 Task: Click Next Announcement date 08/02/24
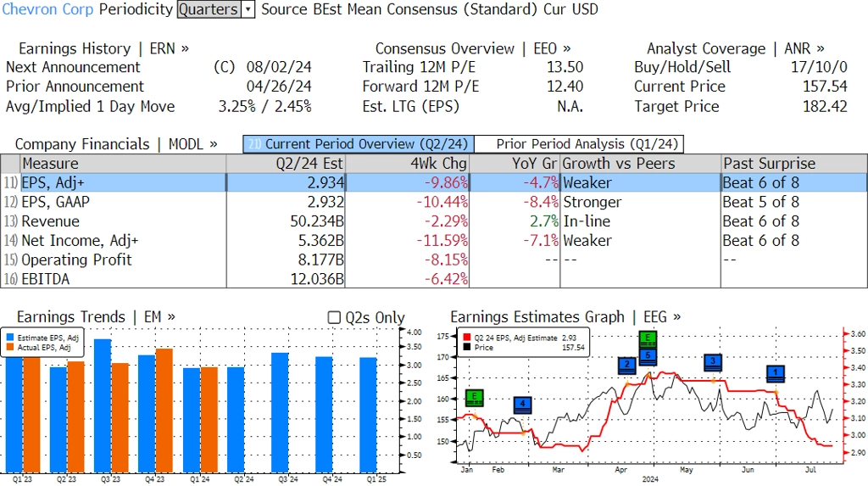279,67
